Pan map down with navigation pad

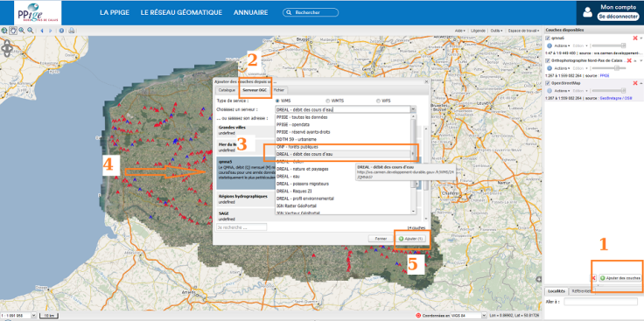click(x=7, y=54)
